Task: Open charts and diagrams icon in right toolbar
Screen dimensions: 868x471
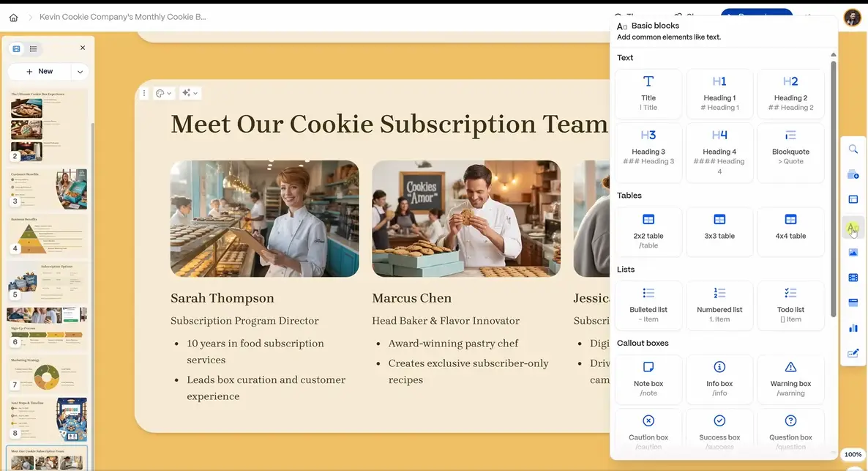Action: [x=853, y=328]
